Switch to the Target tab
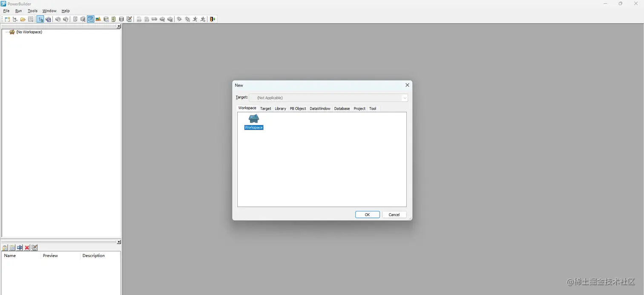This screenshot has height=295, width=644. 266,109
